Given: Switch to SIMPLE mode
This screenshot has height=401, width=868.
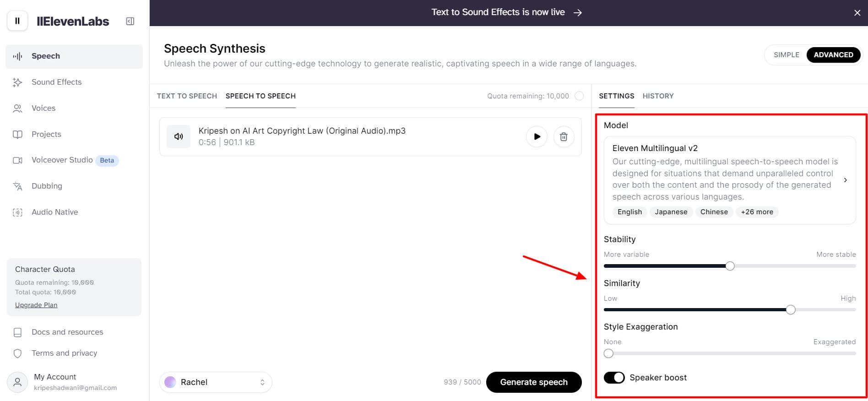Looking at the screenshot, I should tap(786, 55).
